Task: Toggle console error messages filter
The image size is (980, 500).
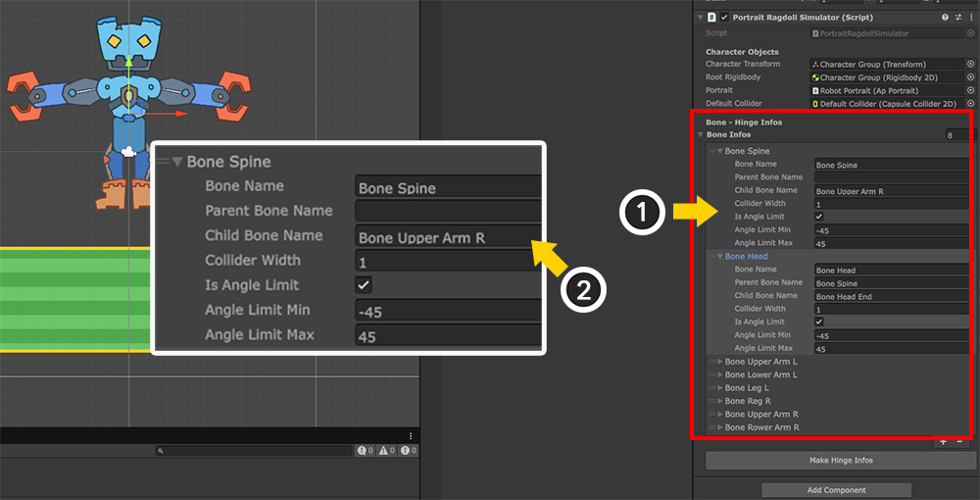Action: point(409,451)
